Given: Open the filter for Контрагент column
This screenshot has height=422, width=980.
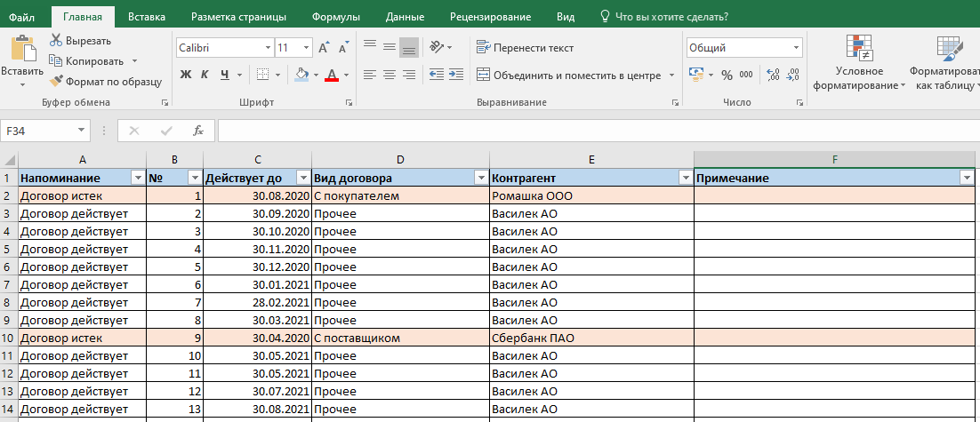Looking at the screenshot, I should point(685,179).
